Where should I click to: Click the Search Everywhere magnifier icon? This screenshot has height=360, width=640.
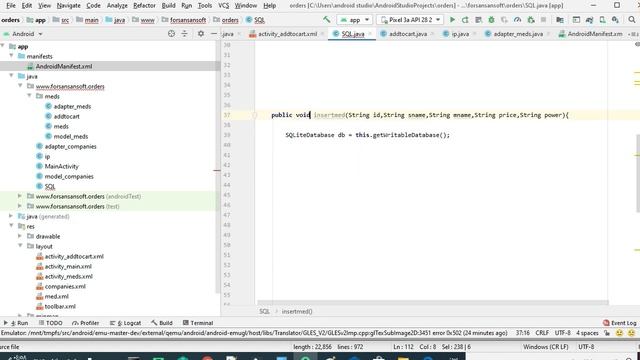pyautogui.click(x=632, y=20)
